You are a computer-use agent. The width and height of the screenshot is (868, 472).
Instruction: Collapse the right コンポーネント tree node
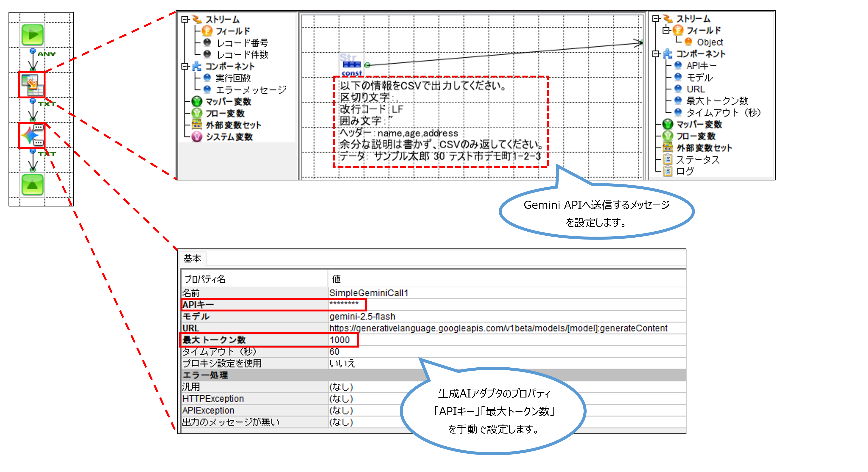tap(656, 54)
